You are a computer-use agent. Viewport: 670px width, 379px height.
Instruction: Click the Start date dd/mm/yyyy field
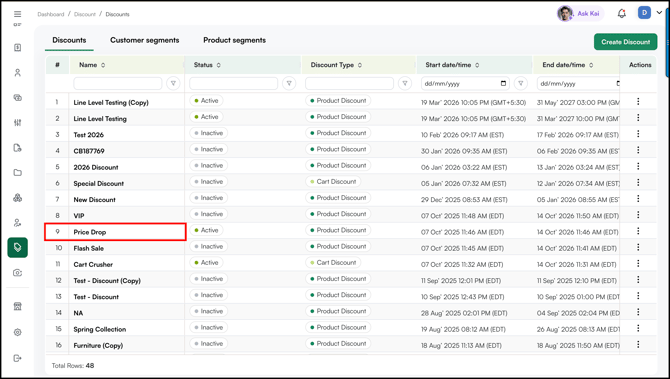point(465,83)
